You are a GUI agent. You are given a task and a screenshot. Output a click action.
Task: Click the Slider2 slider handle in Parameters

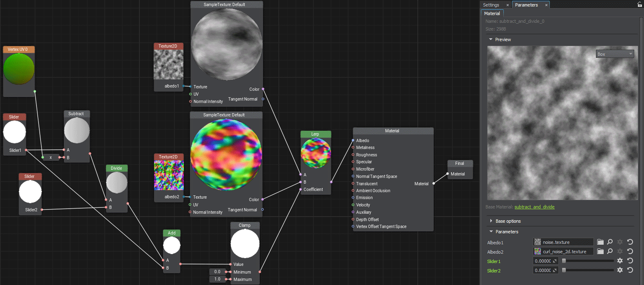click(564, 270)
